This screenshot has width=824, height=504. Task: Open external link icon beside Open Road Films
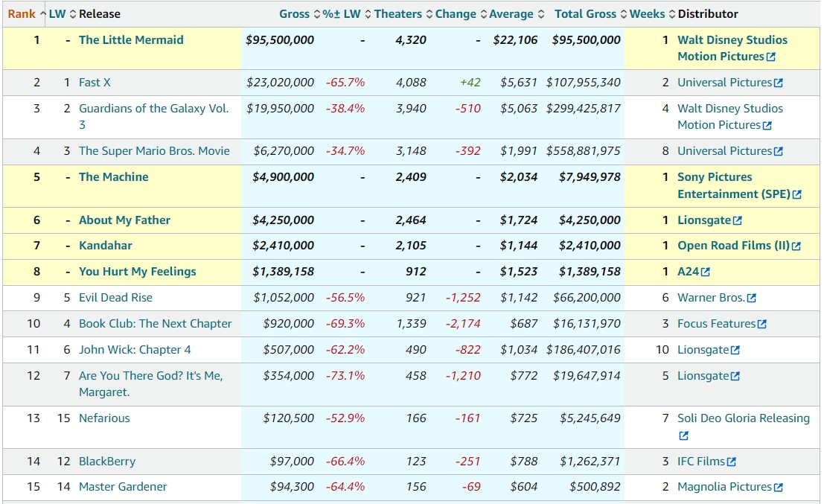point(796,246)
